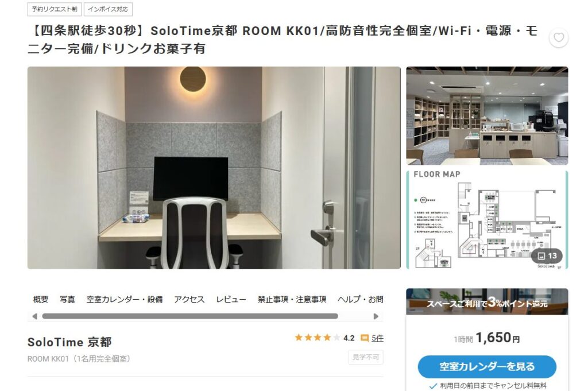Viewport: 588px width, 391px height.
Task: Add space to favorites with heart icon
Action: click(559, 37)
